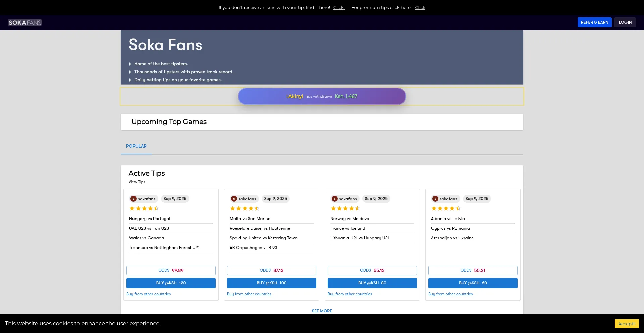
Task: Buy from other countries under KSH. 60
Action: click(x=450, y=294)
